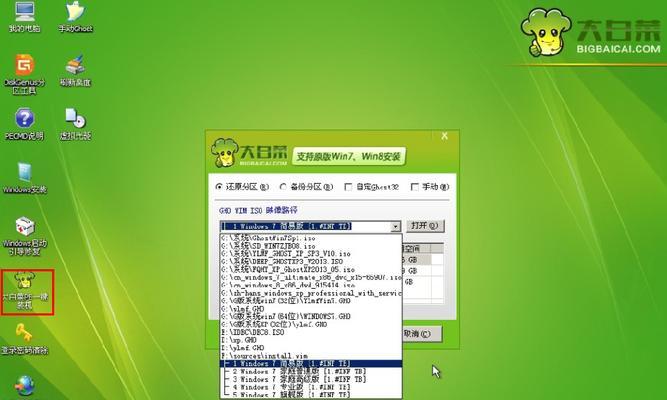Select G:\ylmf.GHO entry
This screenshot has height=400, width=667.
[x=311, y=309]
